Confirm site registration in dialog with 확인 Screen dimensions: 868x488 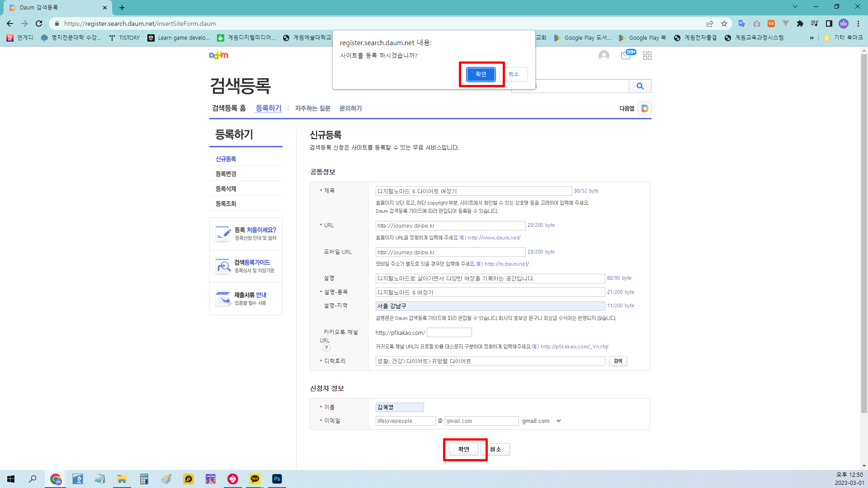[481, 74]
